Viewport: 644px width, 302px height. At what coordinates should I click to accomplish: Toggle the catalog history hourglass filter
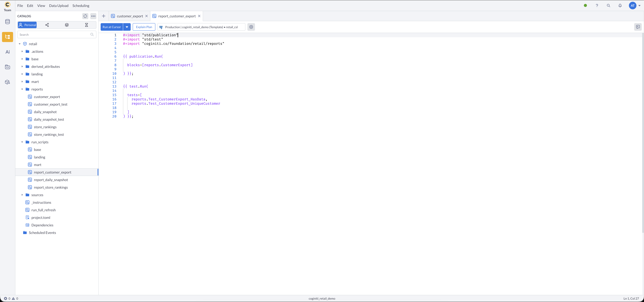coord(87,25)
